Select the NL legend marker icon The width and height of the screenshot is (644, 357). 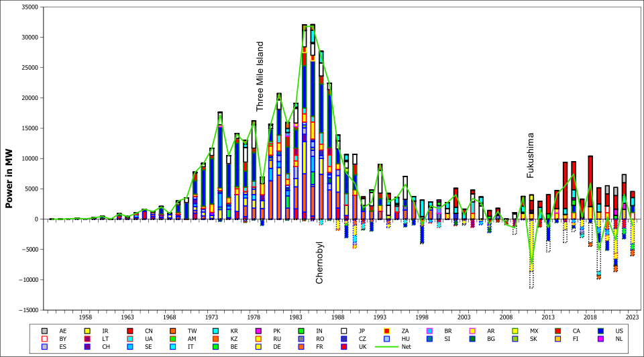click(601, 339)
